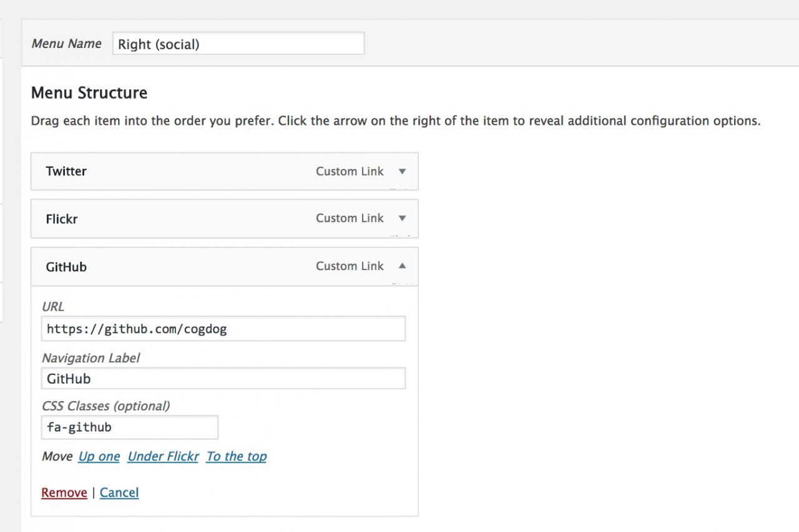This screenshot has height=532, width=799.
Task: Remove the GitHub menu item
Action: (64, 492)
